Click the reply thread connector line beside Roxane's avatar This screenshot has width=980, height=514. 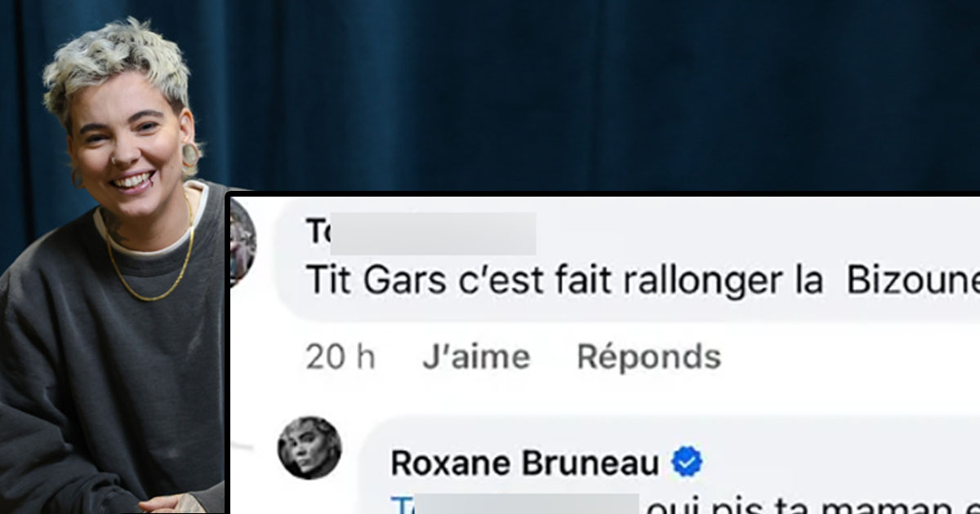point(243,448)
